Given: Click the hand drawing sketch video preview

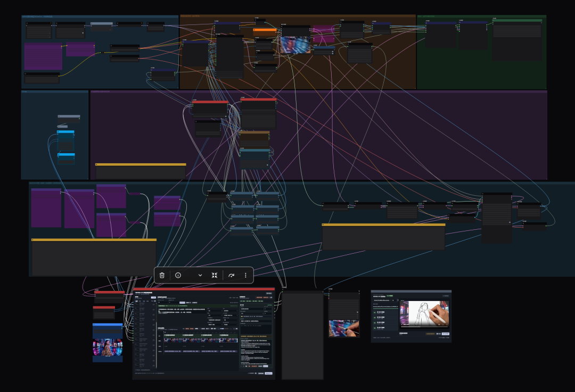Looking at the screenshot, I should click(424, 313).
